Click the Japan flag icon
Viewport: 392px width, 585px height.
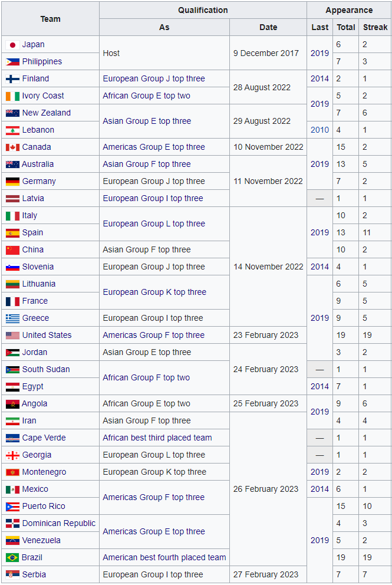[x=12, y=45]
